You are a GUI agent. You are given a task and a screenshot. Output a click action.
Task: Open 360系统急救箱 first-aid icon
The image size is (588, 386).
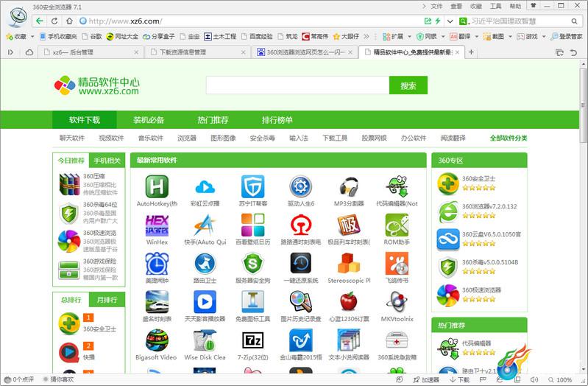point(397,340)
